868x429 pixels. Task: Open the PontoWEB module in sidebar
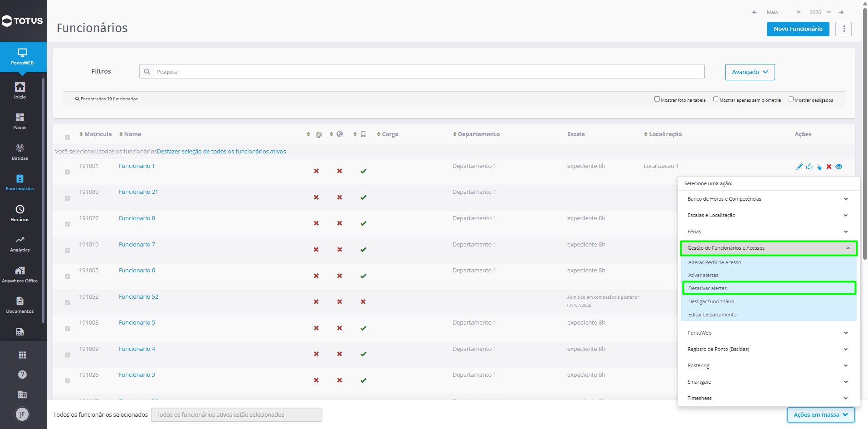click(23, 57)
